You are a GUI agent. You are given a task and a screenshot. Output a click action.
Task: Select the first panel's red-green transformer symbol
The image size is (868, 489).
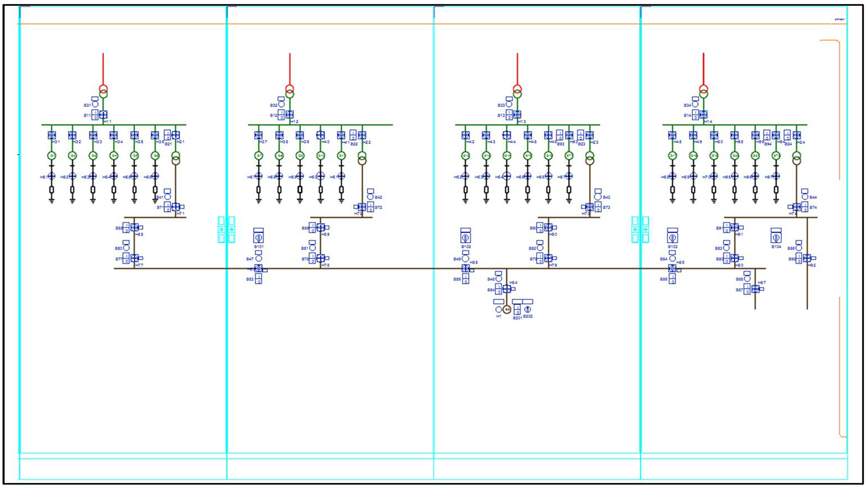pyautogui.click(x=103, y=91)
